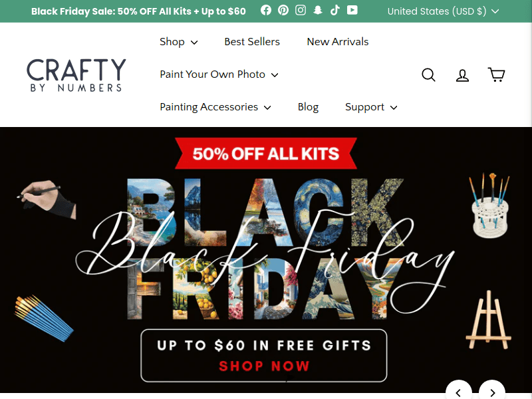Open the search magnifier icon
The width and height of the screenshot is (532, 399).
point(428,74)
